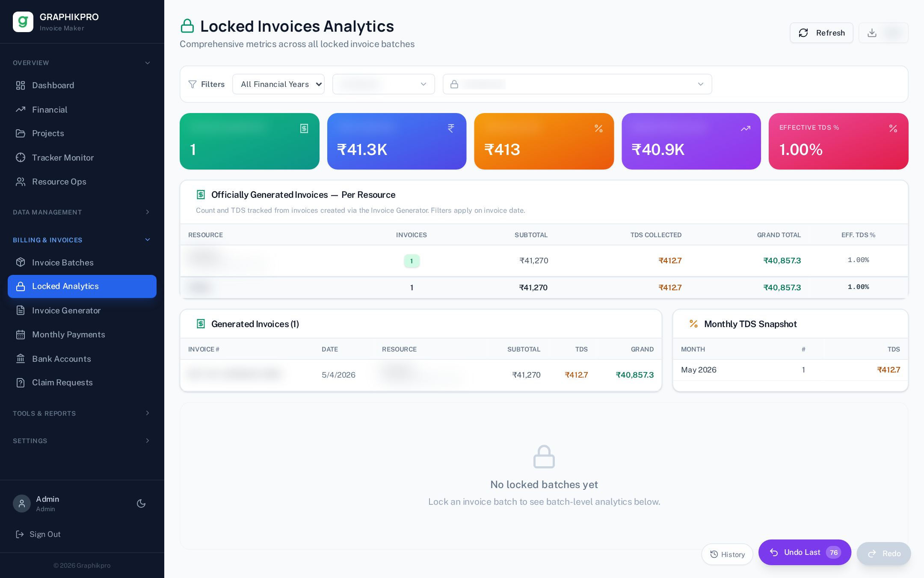Open Invoice Batches page
This screenshot has width=924, height=578.
82,262
